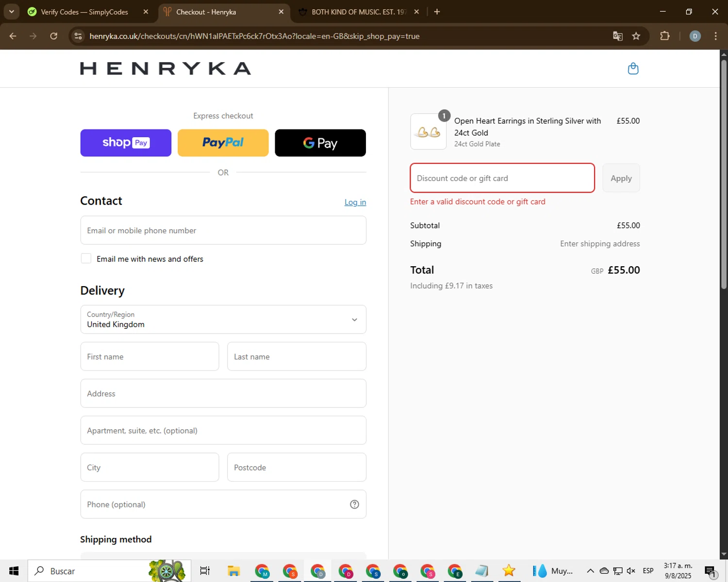Open the Chrome profile avatar
Viewport: 728px width, 582px height.
(x=695, y=36)
